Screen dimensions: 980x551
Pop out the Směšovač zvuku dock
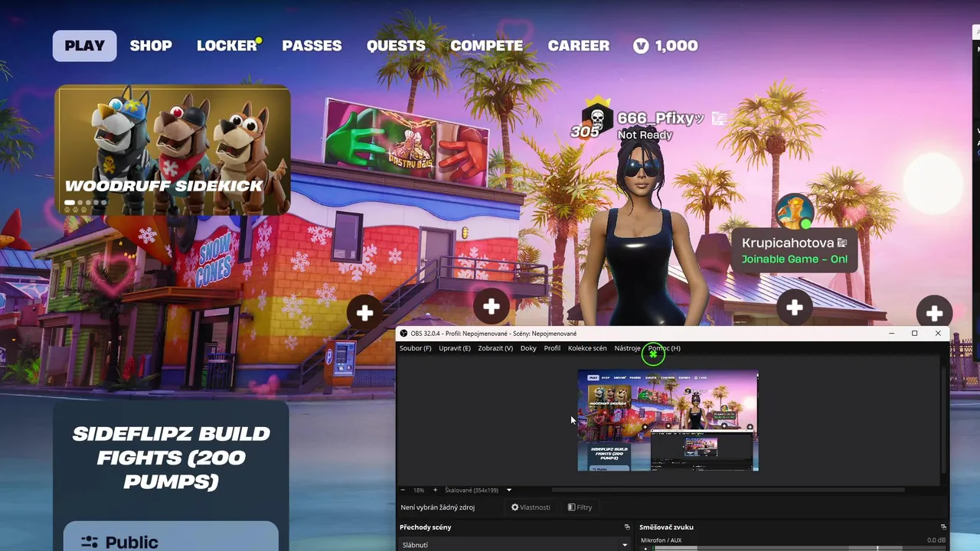pyautogui.click(x=943, y=527)
